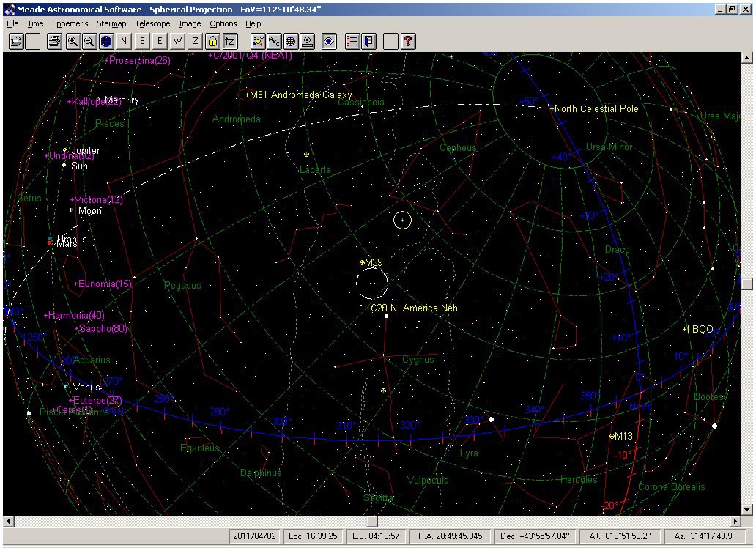Open the Starmap menu
This screenshot has height=548, width=756.
[111, 23]
